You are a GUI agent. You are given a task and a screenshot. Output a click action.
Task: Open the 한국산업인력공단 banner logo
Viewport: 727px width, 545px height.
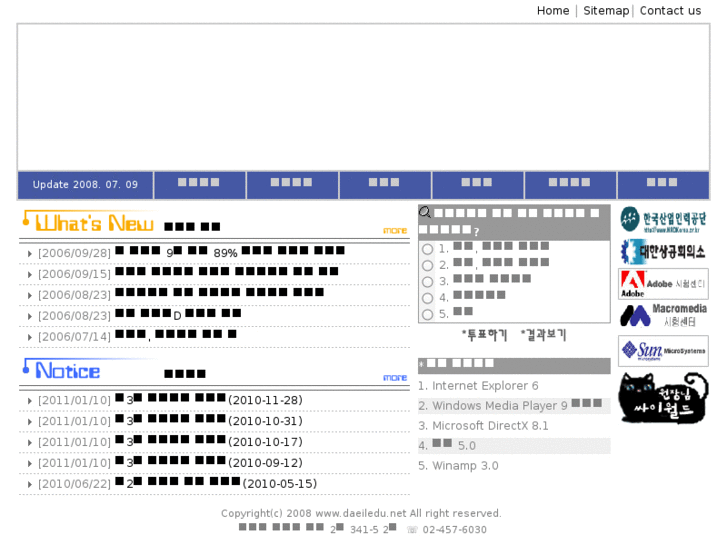point(663,219)
